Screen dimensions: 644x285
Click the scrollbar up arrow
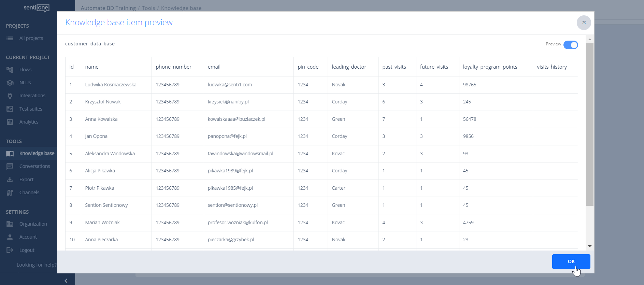pyautogui.click(x=590, y=40)
